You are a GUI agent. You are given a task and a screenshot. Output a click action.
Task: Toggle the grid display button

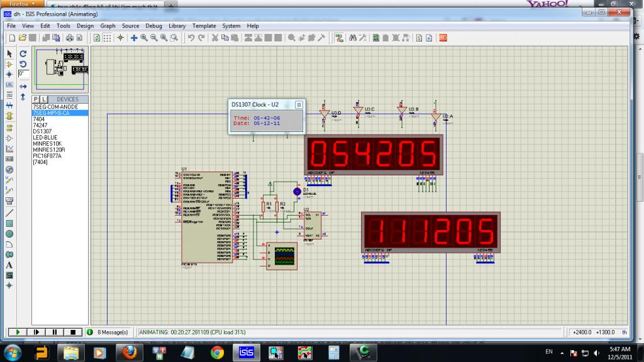pos(108,38)
